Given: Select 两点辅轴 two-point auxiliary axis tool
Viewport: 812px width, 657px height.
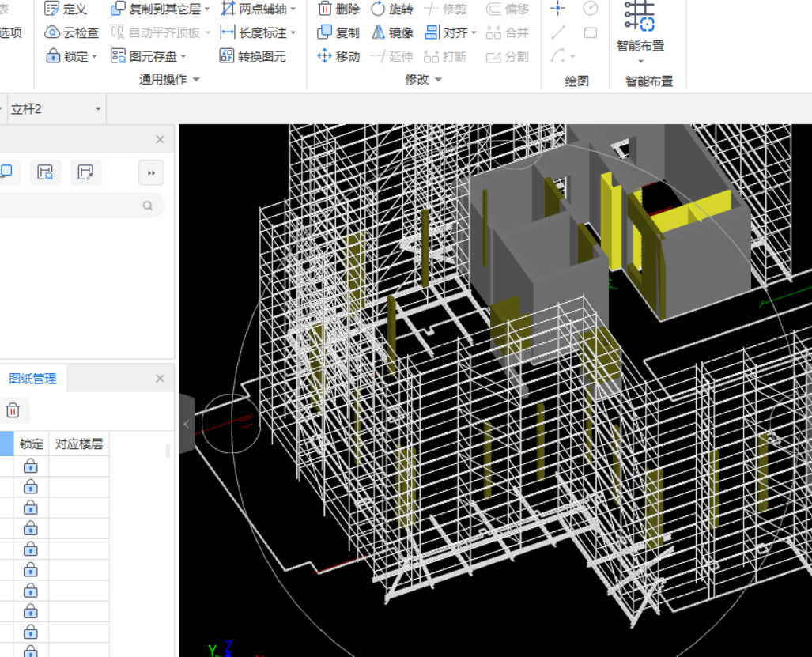Looking at the screenshot, I should 254,9.
